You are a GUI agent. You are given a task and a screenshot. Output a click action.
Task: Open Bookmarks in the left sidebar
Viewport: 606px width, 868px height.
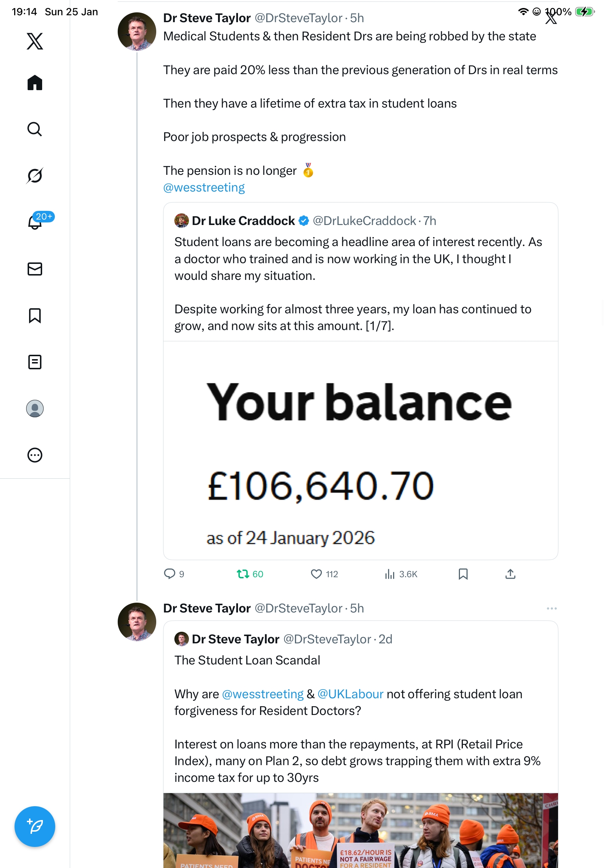point(35,315)
